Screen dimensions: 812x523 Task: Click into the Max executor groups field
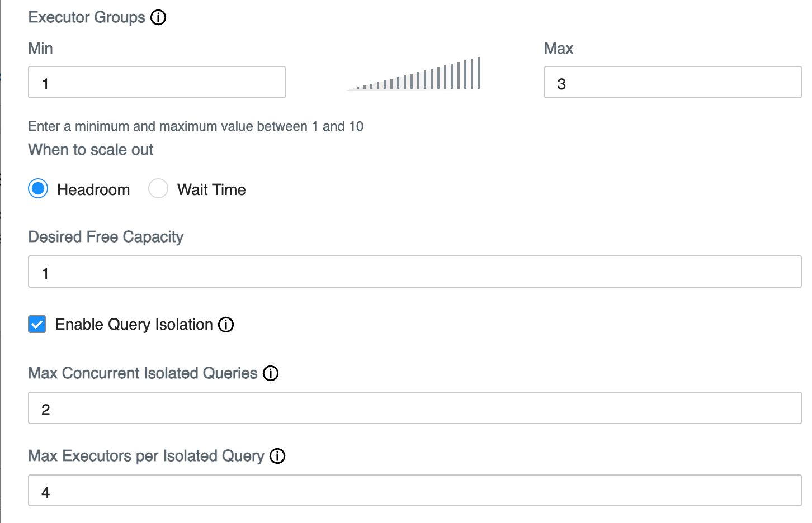672,83
